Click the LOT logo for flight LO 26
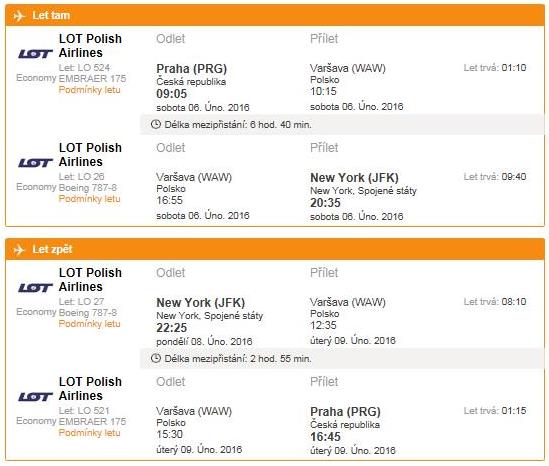Viewport: 549px width, 466px height. 35,163
